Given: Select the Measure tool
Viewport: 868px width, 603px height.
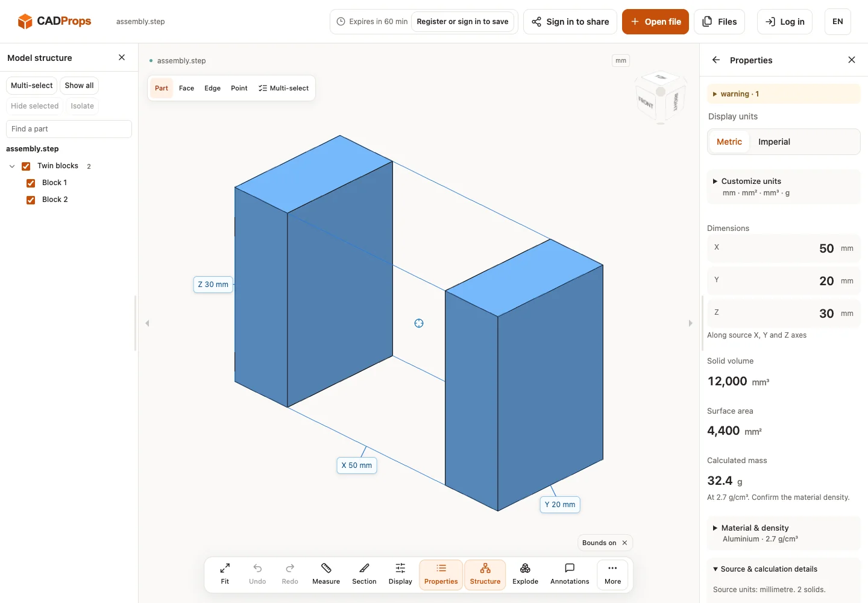Looking at the screenshot, I should tap(326, 574).
